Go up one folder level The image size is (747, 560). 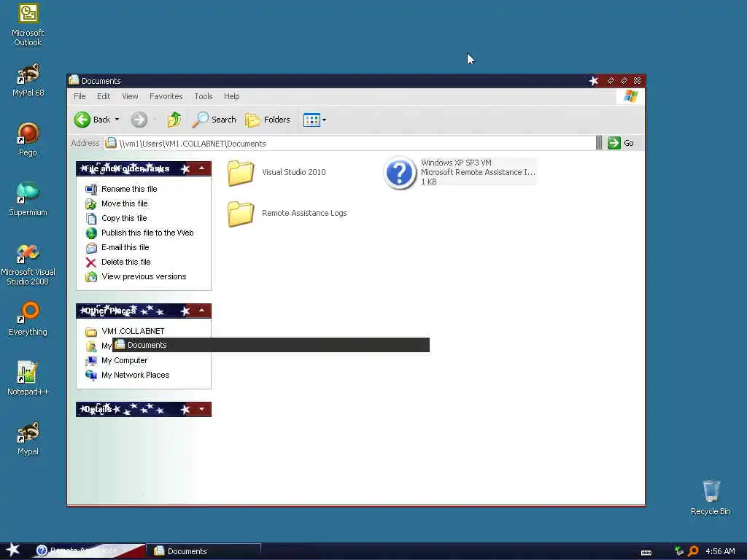coord(174,120)
